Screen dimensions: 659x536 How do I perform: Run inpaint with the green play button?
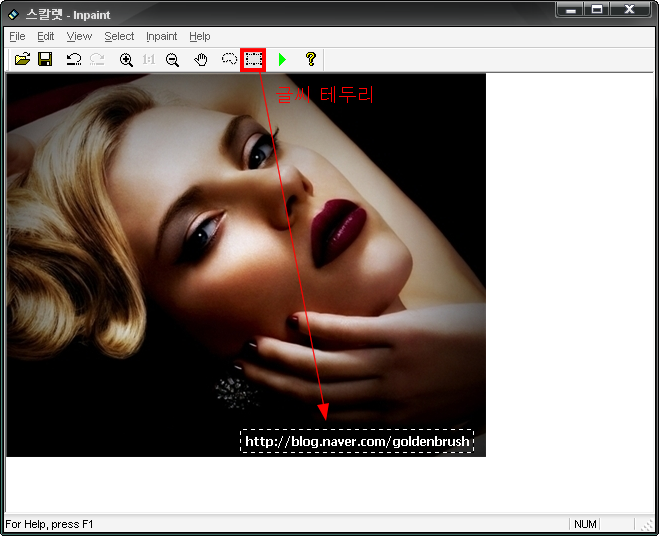click(283, 60)
